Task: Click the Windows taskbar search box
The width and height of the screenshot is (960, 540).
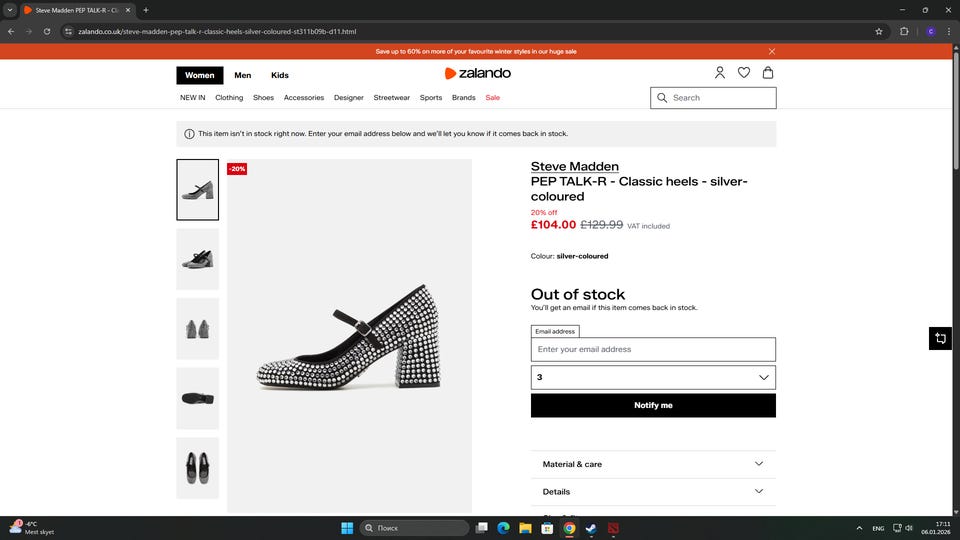Action: (x=414, y=528)
